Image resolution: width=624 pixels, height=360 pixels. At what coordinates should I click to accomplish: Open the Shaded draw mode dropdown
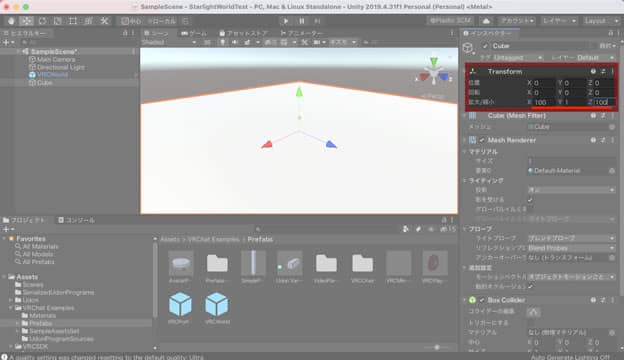(x=169, y=42)
